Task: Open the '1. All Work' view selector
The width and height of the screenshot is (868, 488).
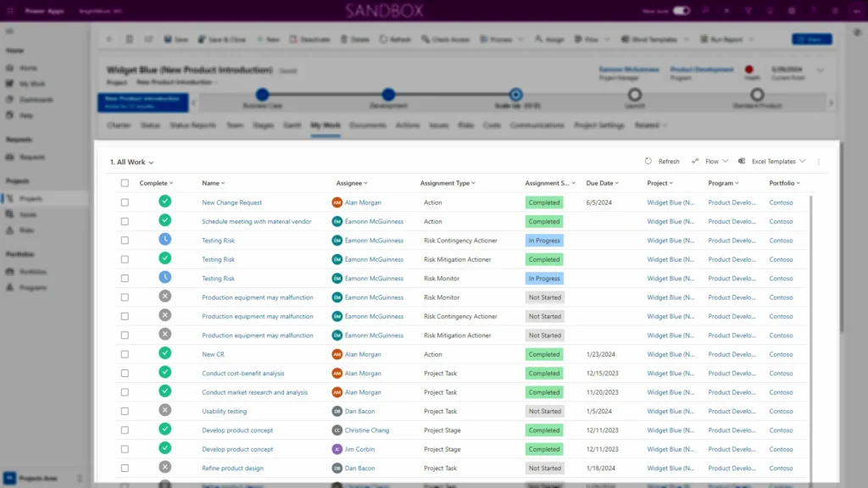Action: click(x=131, y=162)
